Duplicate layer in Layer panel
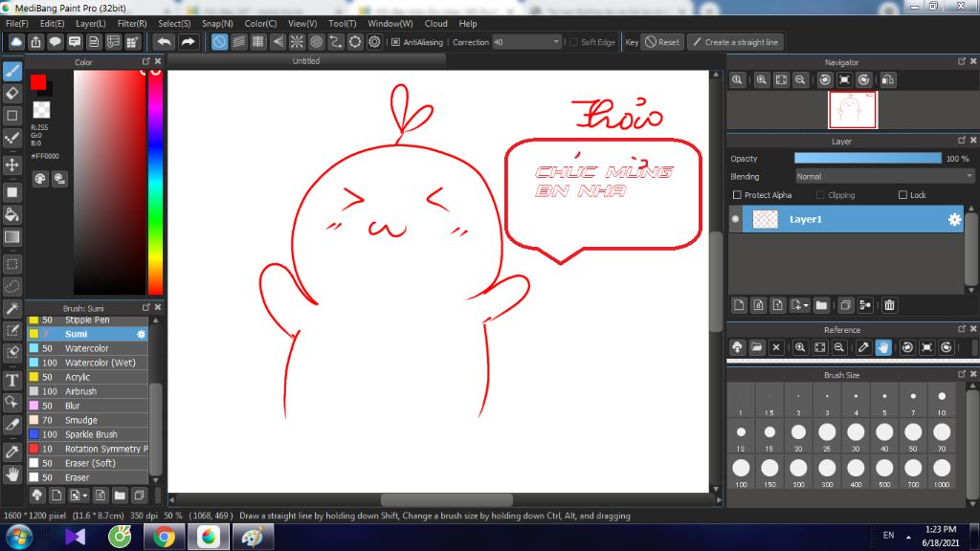980x551 pixels. [846, 305]
